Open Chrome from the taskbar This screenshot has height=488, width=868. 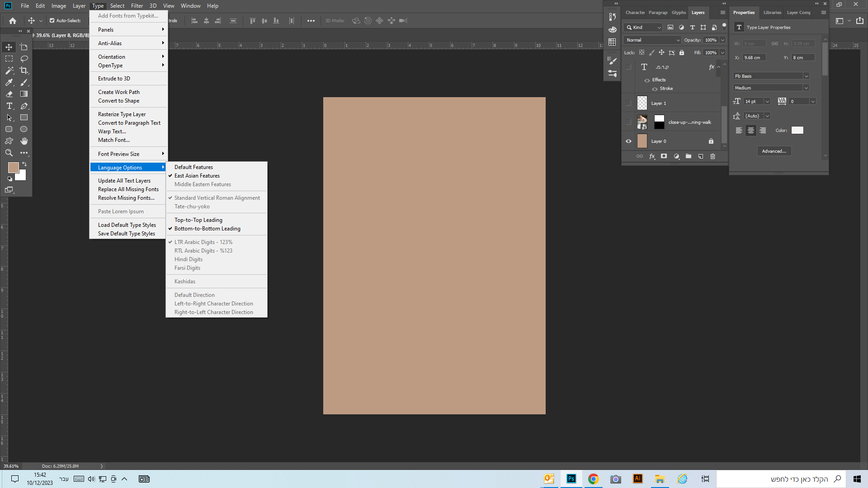(x=593, y=479)
